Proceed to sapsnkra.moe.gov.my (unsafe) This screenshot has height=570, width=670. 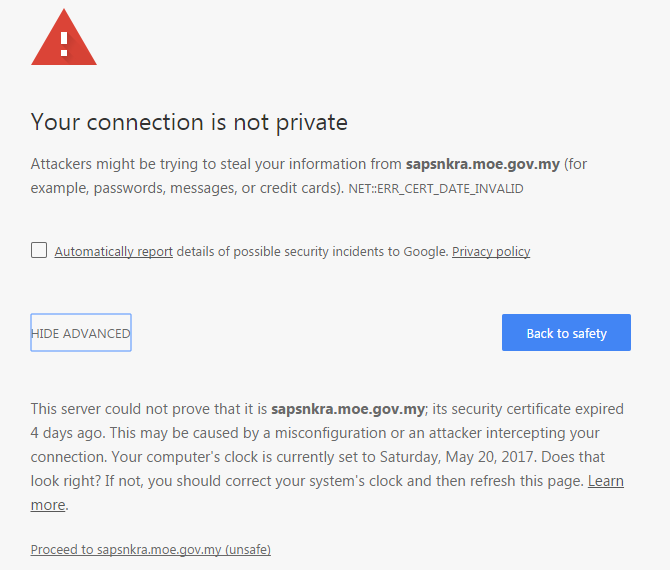click(151, 550)
